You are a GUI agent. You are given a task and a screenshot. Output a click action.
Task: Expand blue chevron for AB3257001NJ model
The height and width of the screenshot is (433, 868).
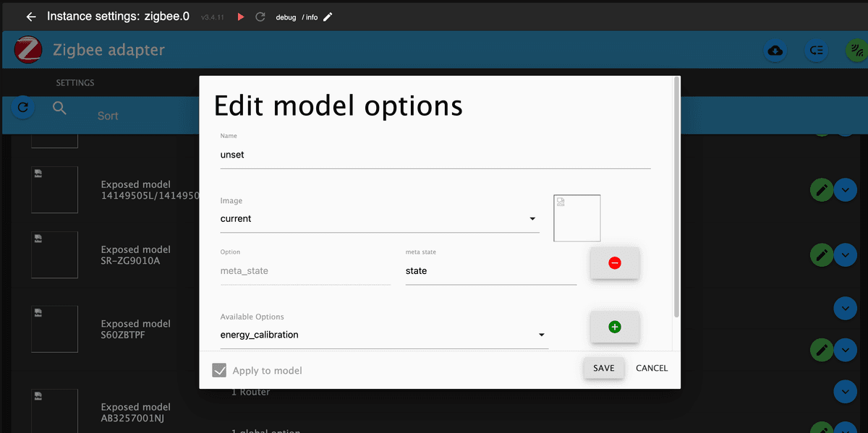pos(845,391)
